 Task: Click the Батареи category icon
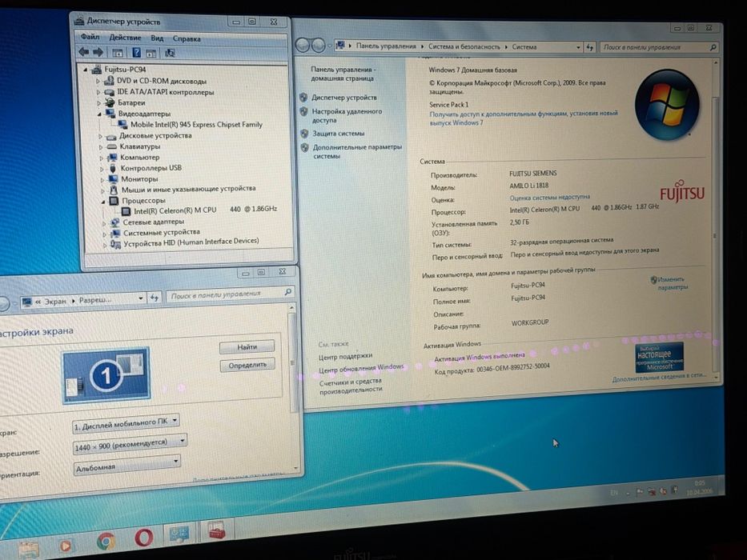(x=110, y=102)
